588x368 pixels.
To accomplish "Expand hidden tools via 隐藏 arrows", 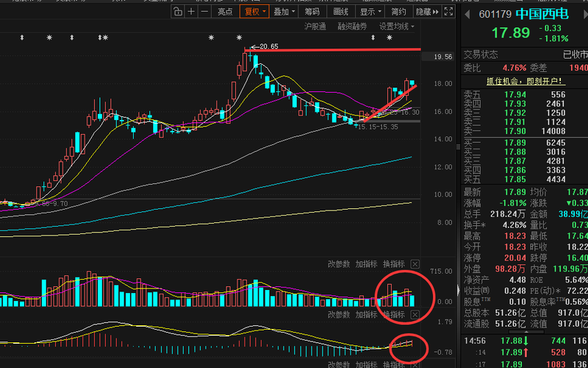I will pos(427,12).
